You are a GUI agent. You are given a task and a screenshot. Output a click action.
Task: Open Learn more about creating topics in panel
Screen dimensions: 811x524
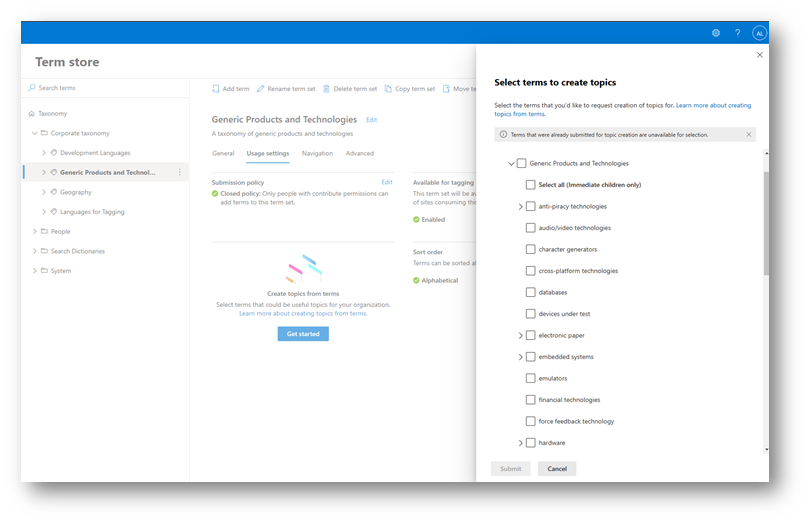point(622,110)
